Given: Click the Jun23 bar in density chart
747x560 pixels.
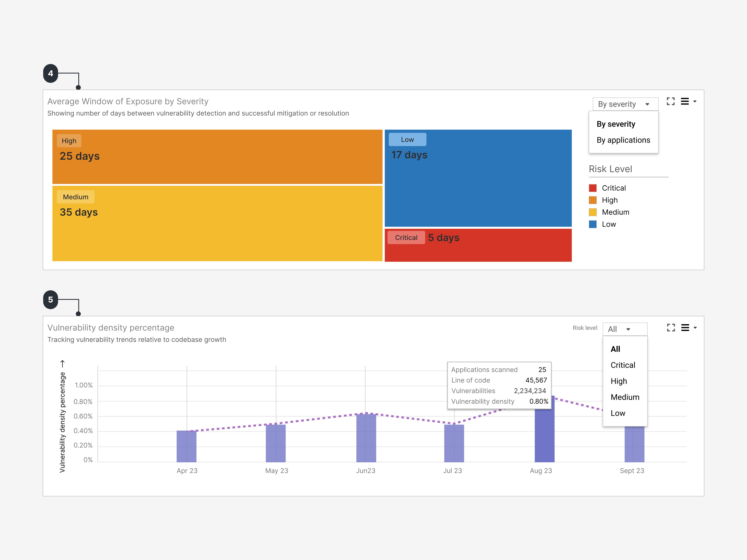Looking at the screenshot, I should click(366, 438).
